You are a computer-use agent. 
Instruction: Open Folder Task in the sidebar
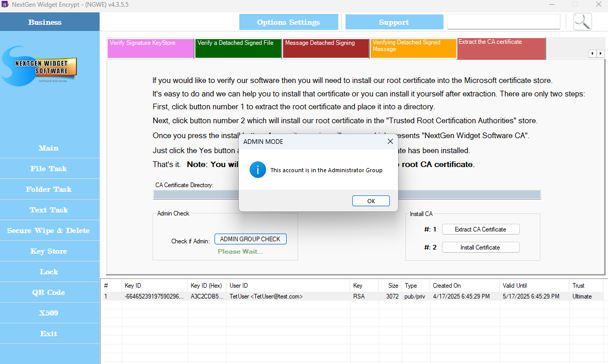[x=49, y=189]
